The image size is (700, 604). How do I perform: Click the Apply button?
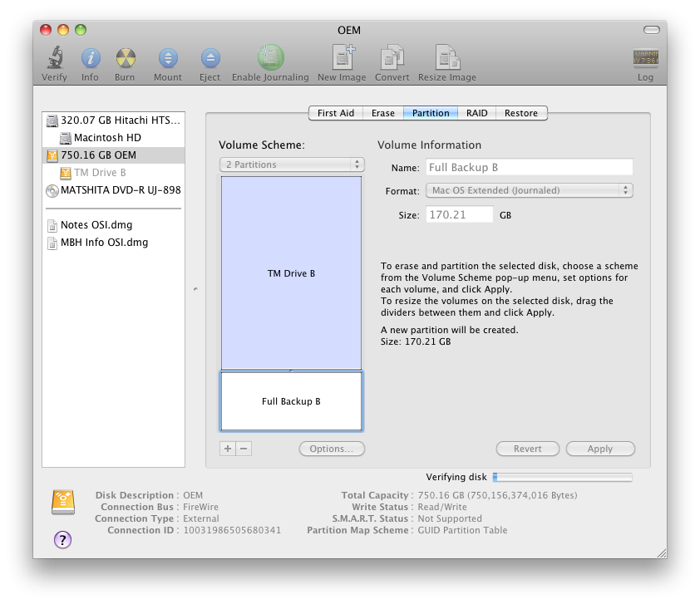600,449
